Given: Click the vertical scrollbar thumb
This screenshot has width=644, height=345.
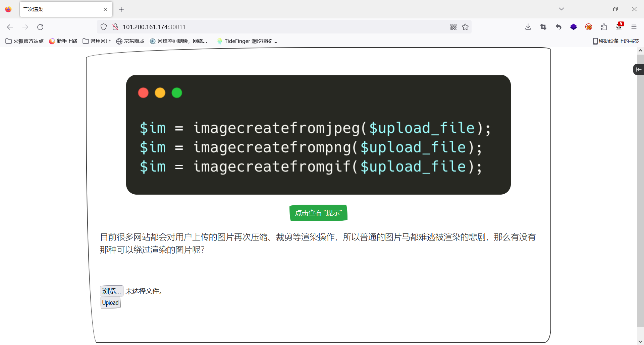Looking at the screenshot, I should pos(640,191).
